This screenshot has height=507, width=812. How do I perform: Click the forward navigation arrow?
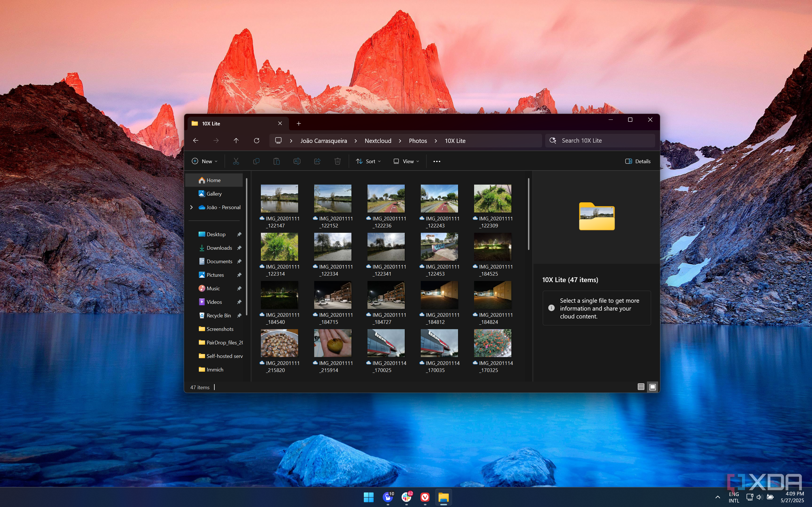(x=216, y=141)
